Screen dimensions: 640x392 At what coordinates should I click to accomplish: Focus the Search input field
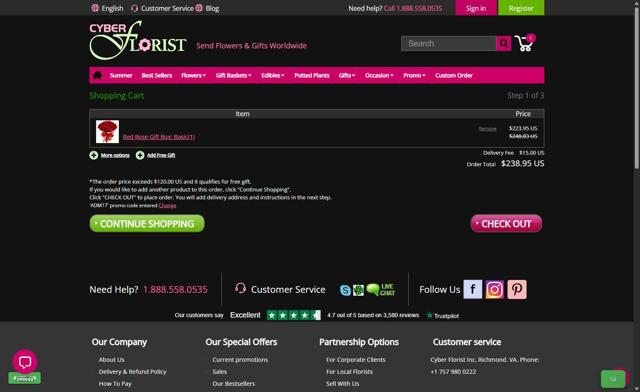click(x=448, y=43)
